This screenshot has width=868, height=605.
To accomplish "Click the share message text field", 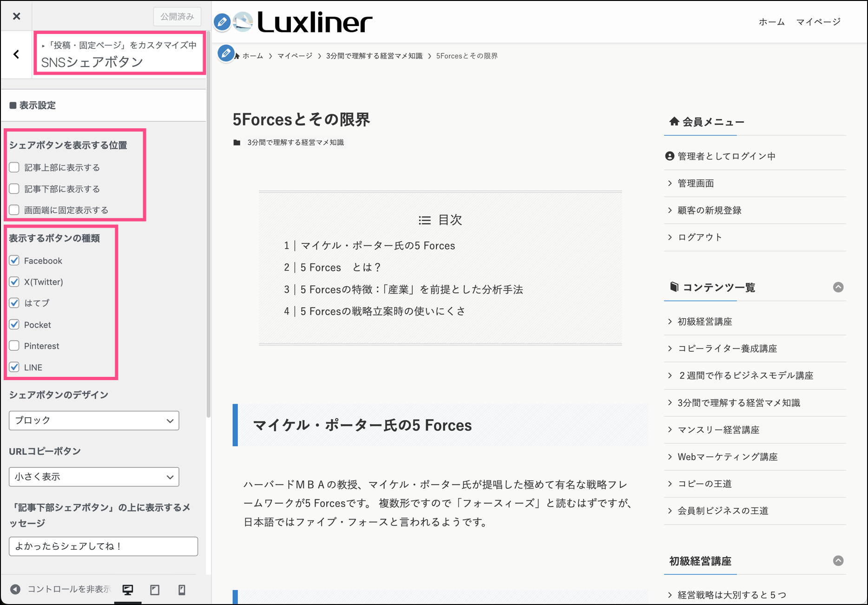I will point(103,546).
